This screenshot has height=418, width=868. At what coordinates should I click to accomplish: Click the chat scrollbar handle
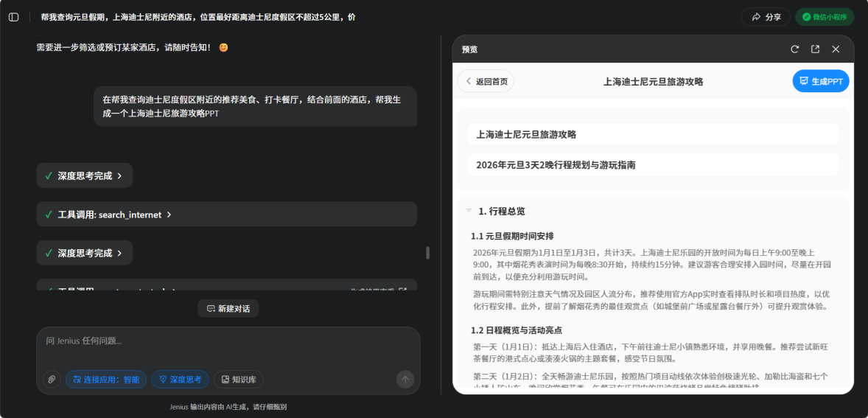[x=427, y=253]
